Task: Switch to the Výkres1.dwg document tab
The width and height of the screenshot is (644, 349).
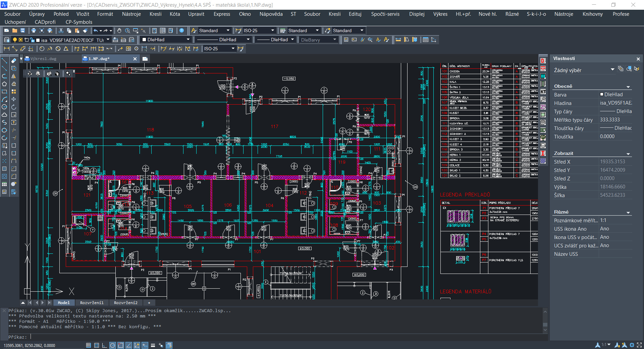Action: [x=44, y=59]
